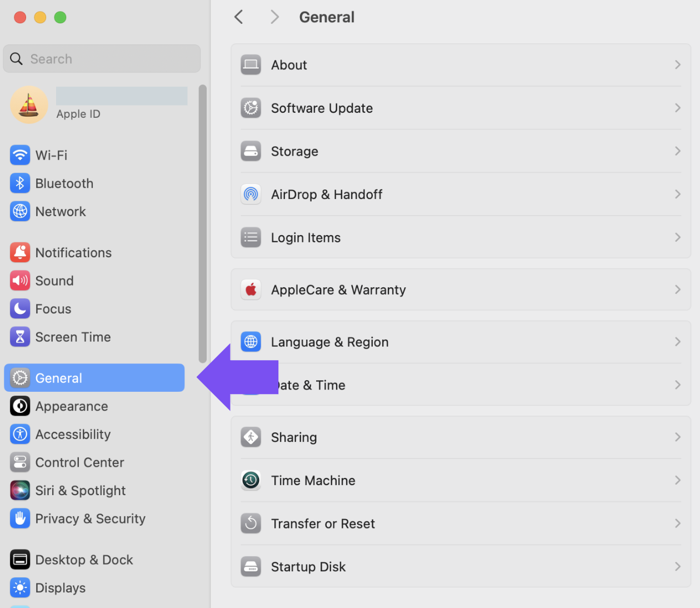Click the Language & Region globe icon
This screenshot has height=608, width=700.
pyautogui.click(x=251, y=342)
